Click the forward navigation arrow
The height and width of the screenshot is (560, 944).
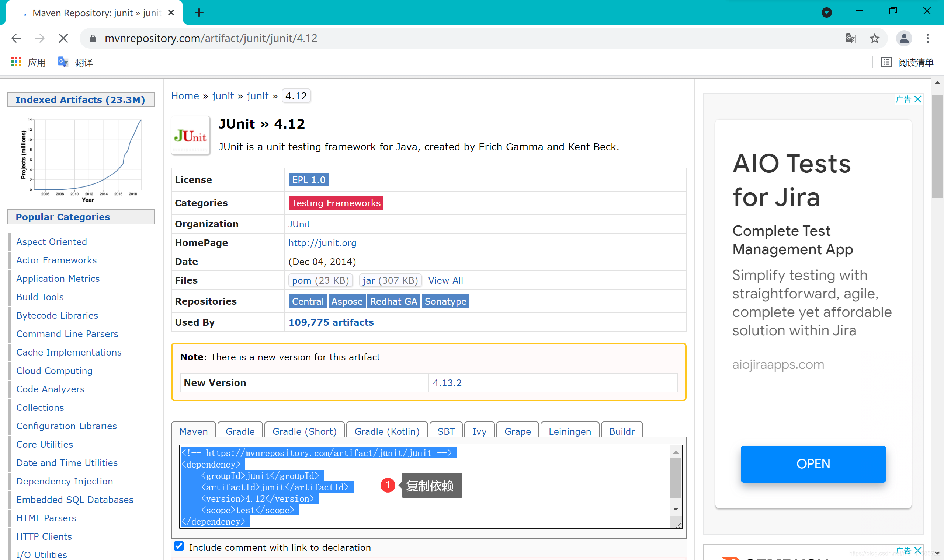point(40,38)
